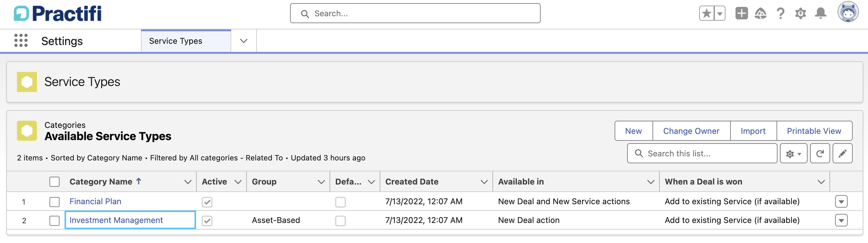Click the Service Types header hexagon icon
The height and width of the screenshot is (243, 868).
click(27, 82)
